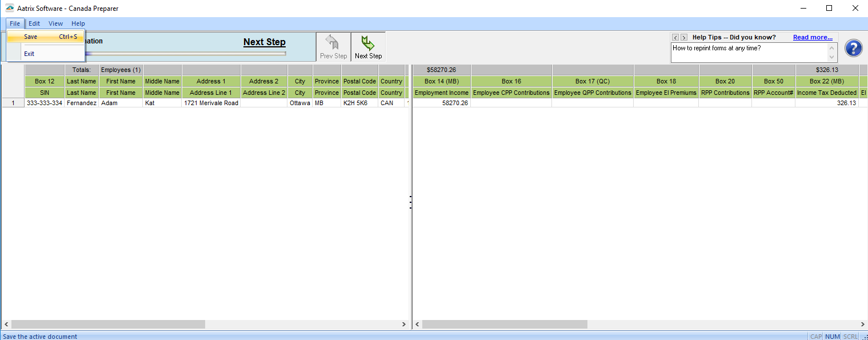868x340 pixels.
Task: Open the Edit menu
Action: tap(34, 23)
